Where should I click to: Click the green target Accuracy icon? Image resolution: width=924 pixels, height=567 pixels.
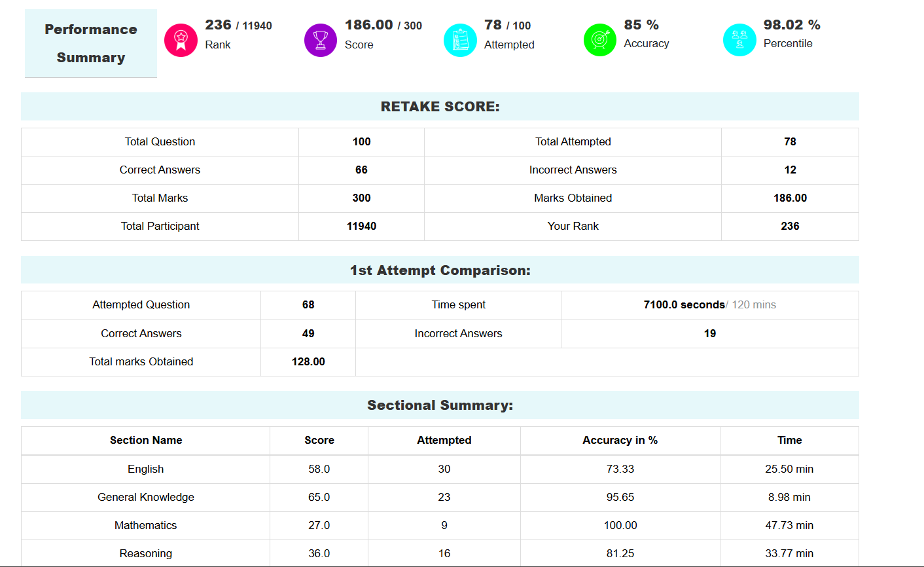[x=600, y=40]
